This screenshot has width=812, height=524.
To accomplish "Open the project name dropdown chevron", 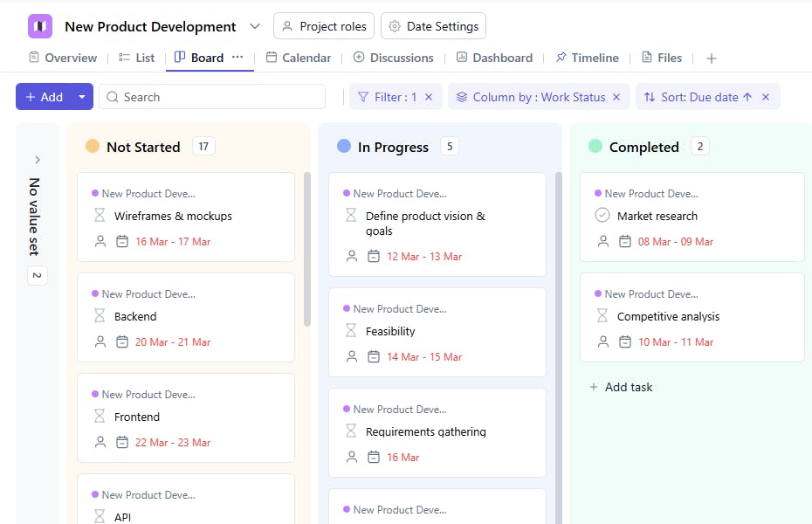I will click(x=254, y=26).
